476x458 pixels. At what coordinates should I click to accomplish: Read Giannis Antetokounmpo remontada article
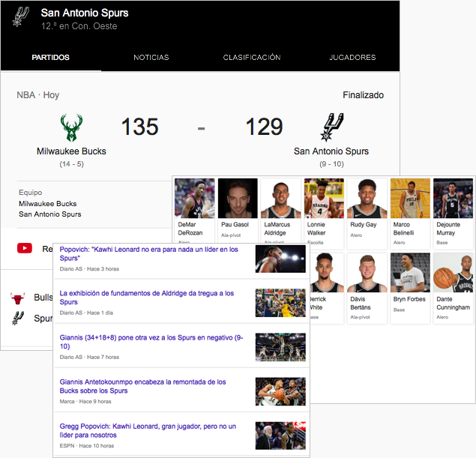tap(142, 386)
